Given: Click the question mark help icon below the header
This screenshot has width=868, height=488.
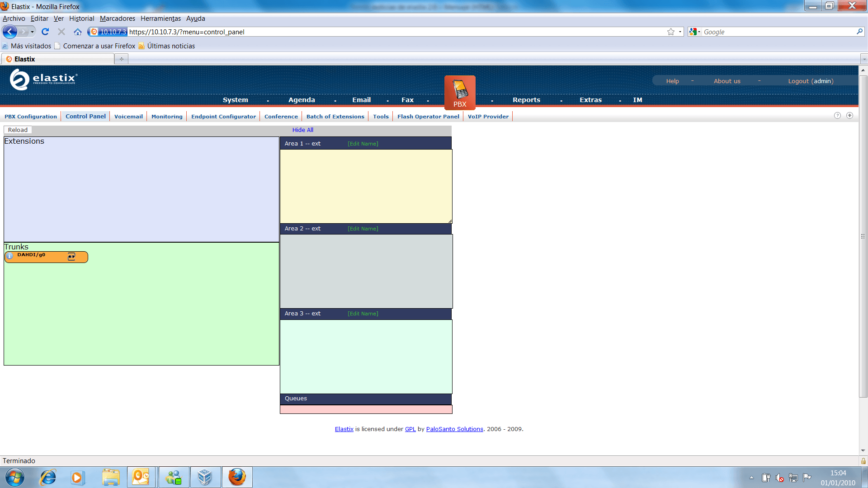Looking at the screenshot, I should 837,116.
